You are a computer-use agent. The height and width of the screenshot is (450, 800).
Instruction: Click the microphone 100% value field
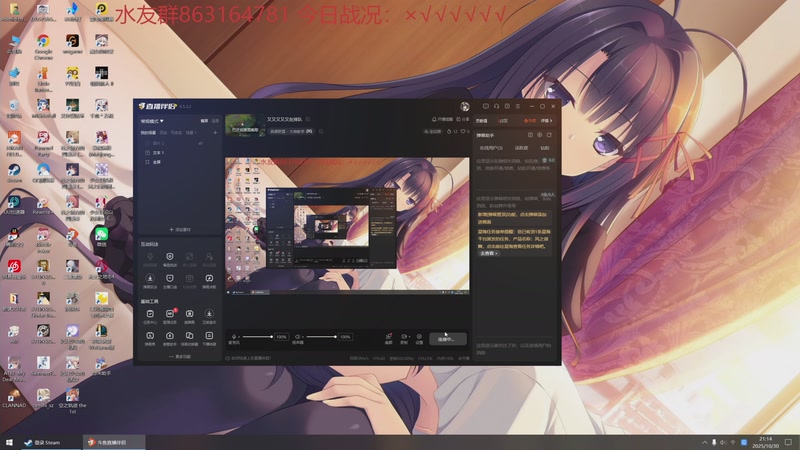tap(281, 337)
